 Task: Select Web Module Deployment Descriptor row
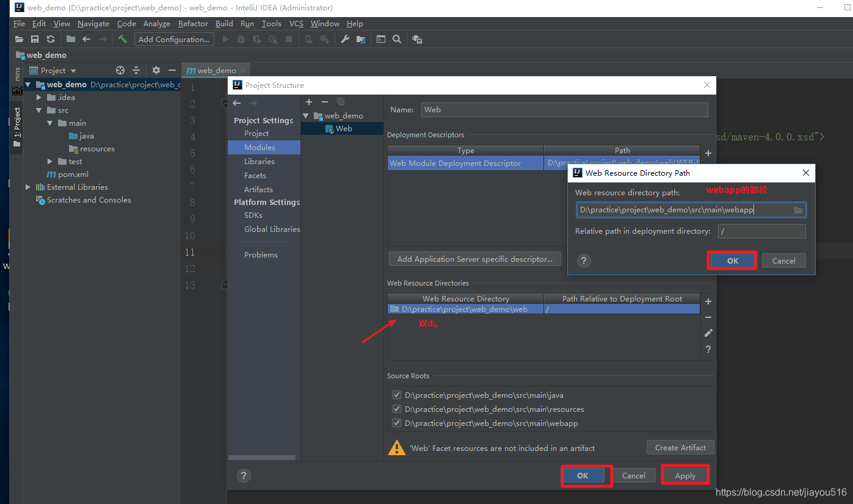pos(465,164)
